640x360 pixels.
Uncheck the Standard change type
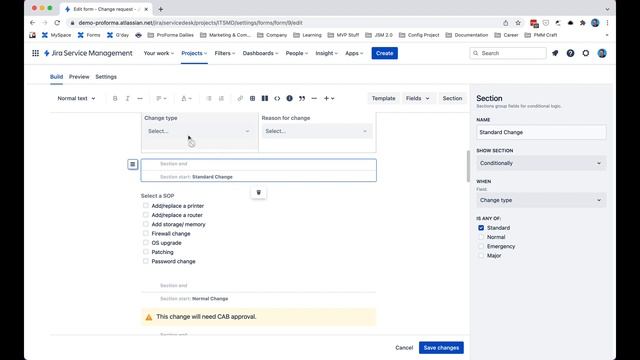[481, 228]
